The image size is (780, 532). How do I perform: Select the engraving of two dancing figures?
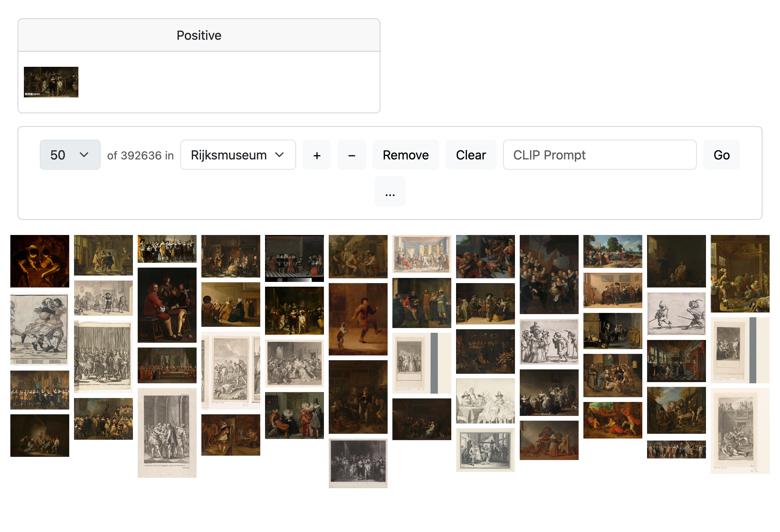[x=40, y=329]
